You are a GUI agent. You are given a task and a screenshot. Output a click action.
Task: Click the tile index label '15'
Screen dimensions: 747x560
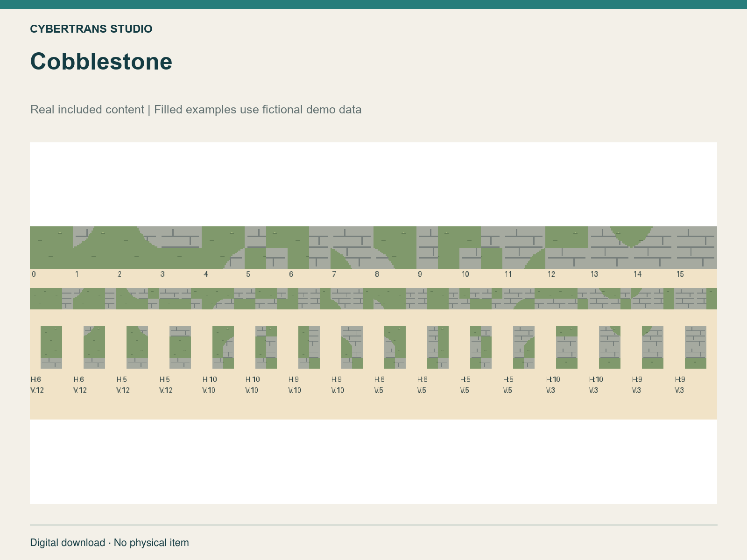point(680,274)
